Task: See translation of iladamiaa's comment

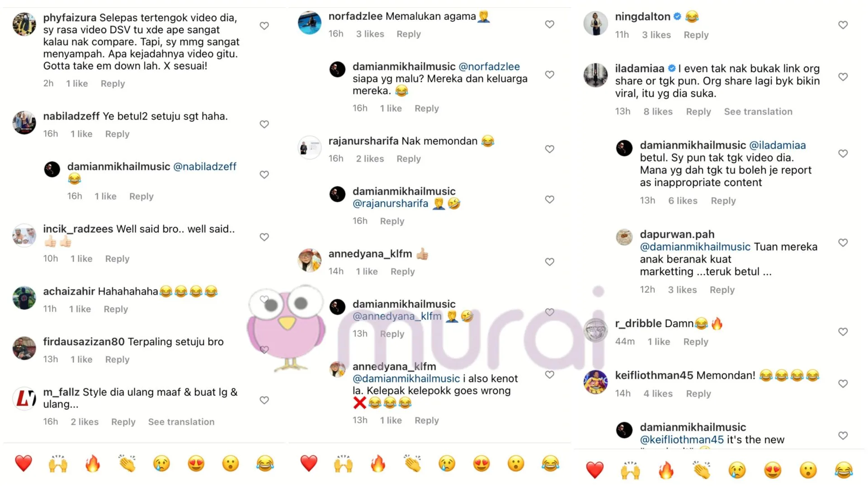Action: [758, 112]
